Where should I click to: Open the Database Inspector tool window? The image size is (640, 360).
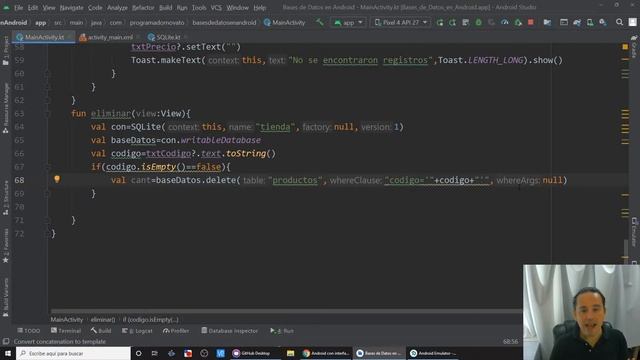pos(229,331)
